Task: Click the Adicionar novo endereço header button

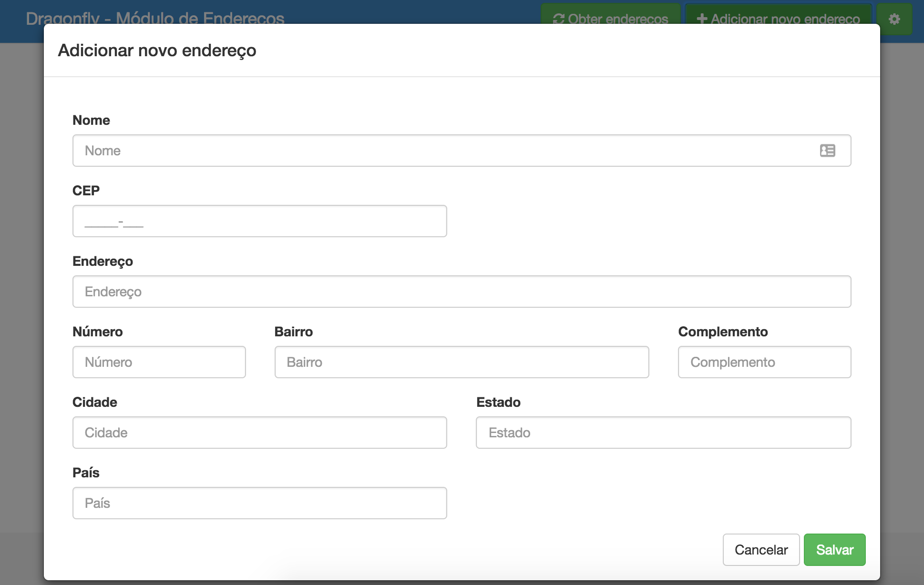Action: pos(779,19)
